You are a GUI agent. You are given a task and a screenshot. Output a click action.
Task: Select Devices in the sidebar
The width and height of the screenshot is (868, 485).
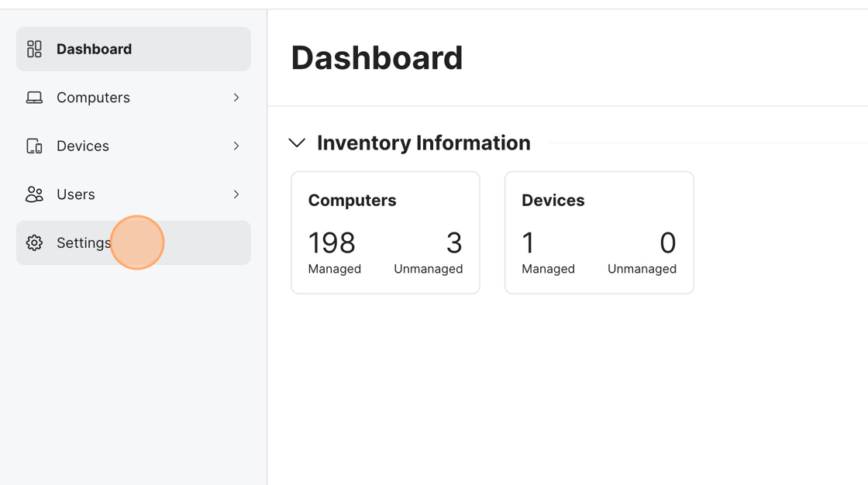click(133, 146)
